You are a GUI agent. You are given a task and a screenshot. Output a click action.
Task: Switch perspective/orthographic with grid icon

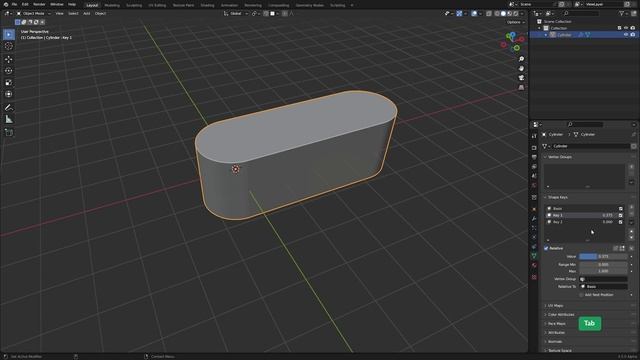click(x=521, y=87)
